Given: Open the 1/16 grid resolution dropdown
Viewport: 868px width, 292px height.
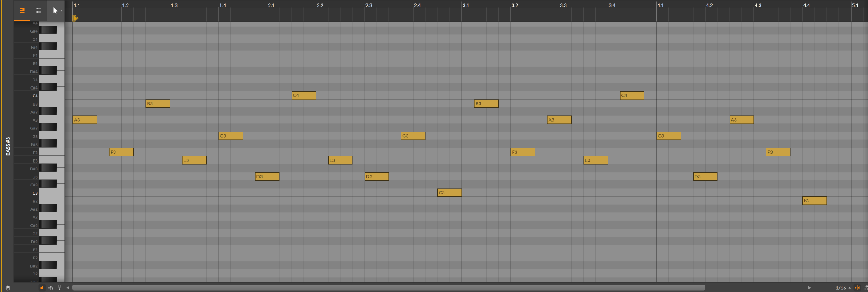Looking at the screenshot, I should (x=843, y=288).
